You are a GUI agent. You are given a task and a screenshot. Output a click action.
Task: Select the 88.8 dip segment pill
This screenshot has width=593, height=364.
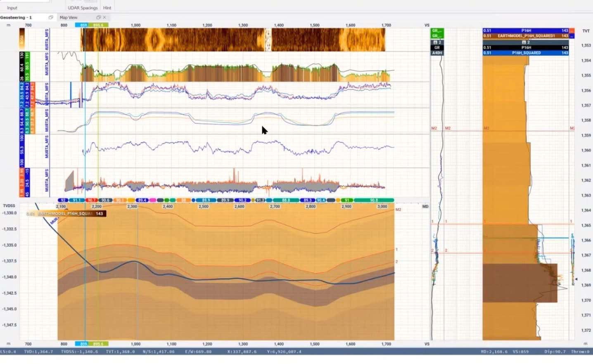[x=286, y=200]
